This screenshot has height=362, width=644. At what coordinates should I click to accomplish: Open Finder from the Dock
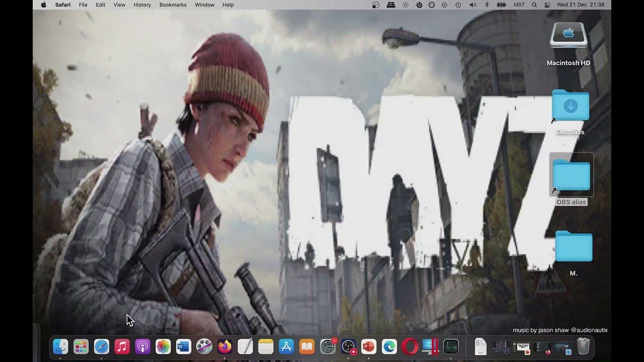click(x=61, y=346)
